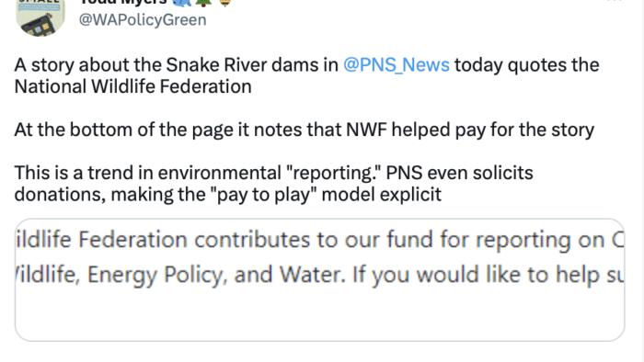
Task: Click the 'National Wildlife Federation' text line
Action: [133, 86]
